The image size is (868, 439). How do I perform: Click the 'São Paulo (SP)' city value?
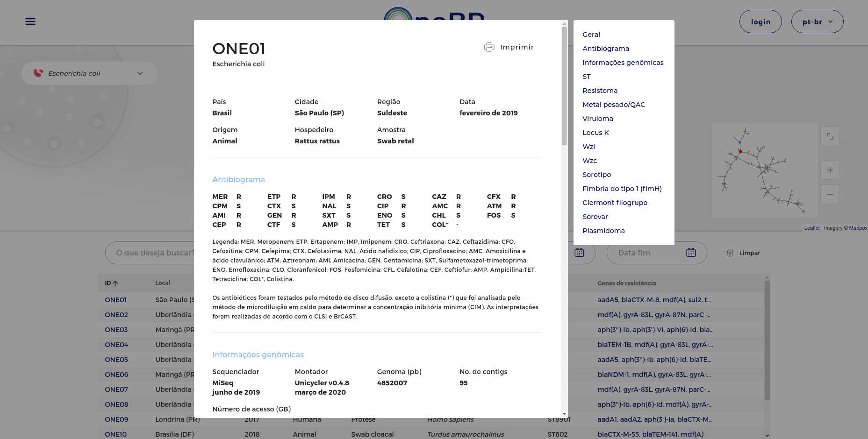[319, 113]
